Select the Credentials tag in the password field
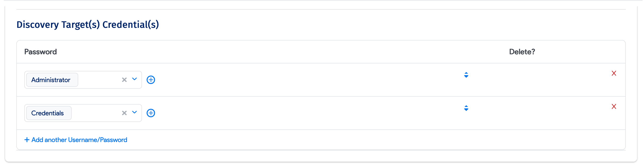The image size is (644, 168). click(48, 113)
